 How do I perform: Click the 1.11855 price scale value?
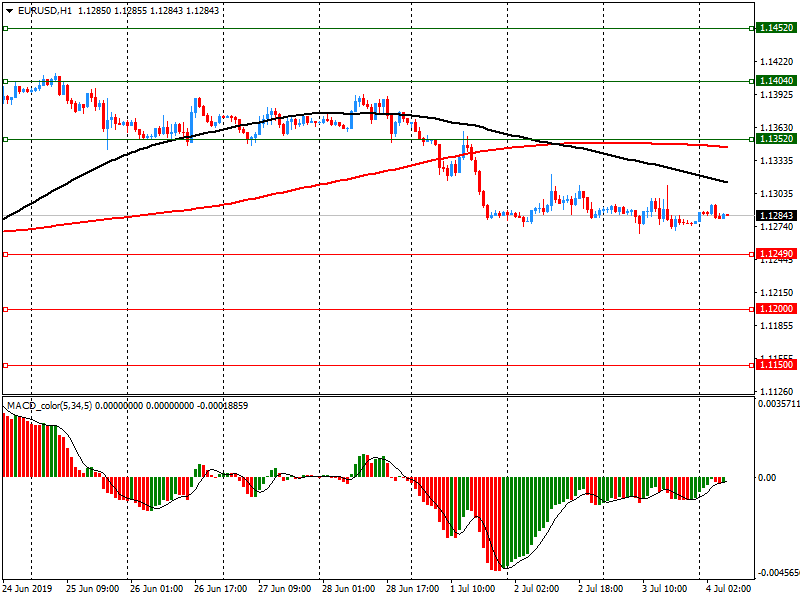pos(777,326)
